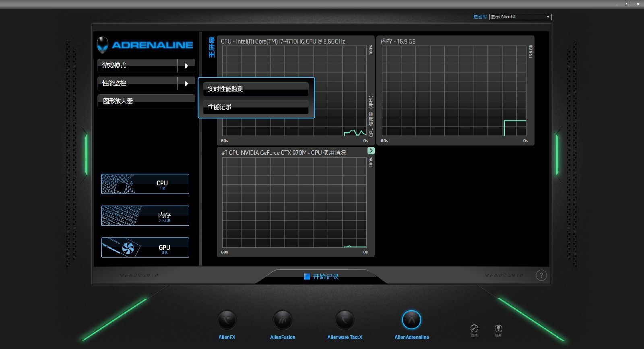Toggle the 内存 memory monitor tile

[145, 216]
